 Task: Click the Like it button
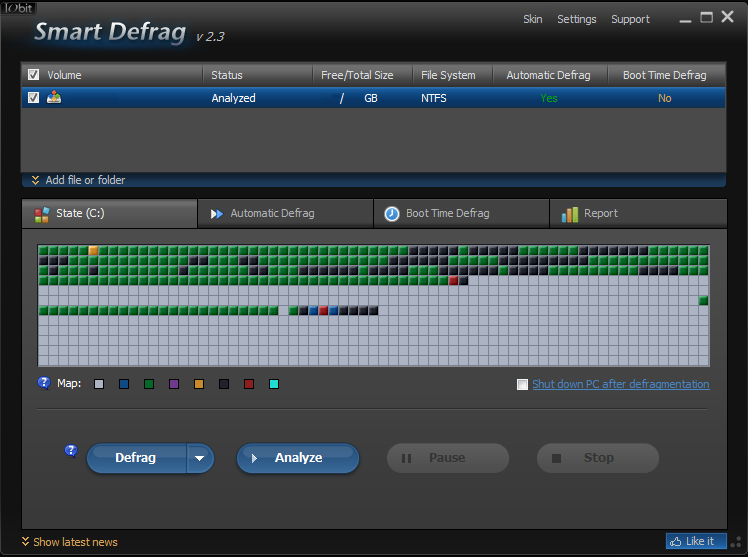point(696,541)
